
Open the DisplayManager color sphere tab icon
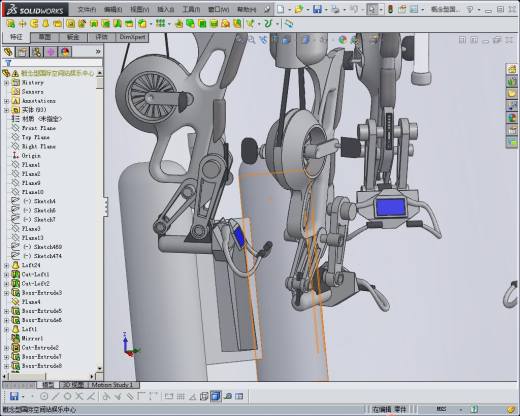(65, 52)
